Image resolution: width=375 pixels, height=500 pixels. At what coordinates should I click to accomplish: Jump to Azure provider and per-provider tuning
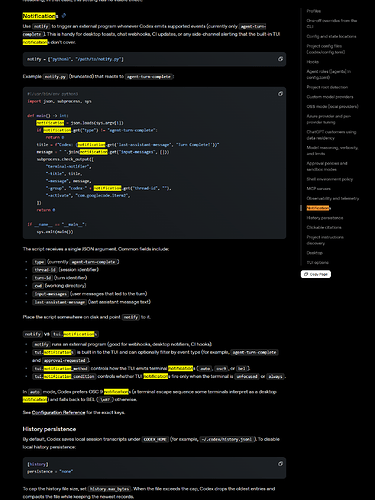click(329, 119)
